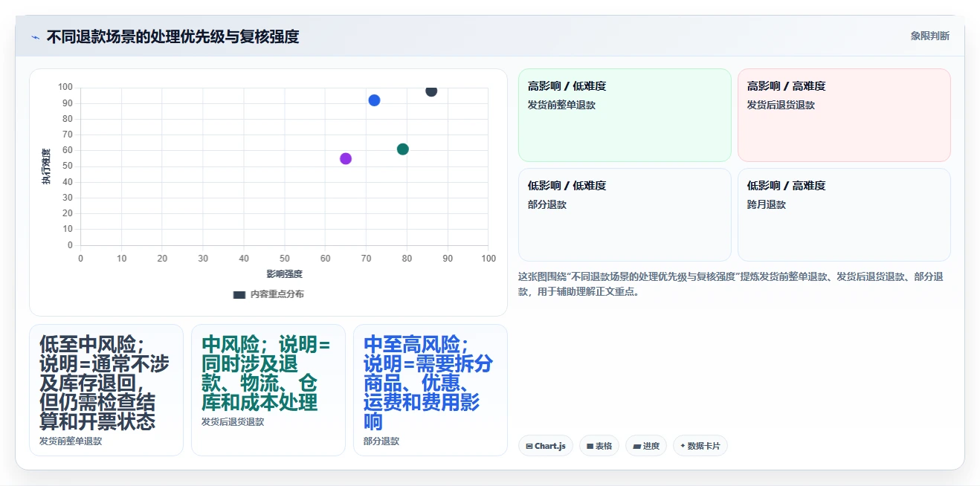
Task: Click 发货前整单退款 caption under first data card
Action: [x=71, y=441]
